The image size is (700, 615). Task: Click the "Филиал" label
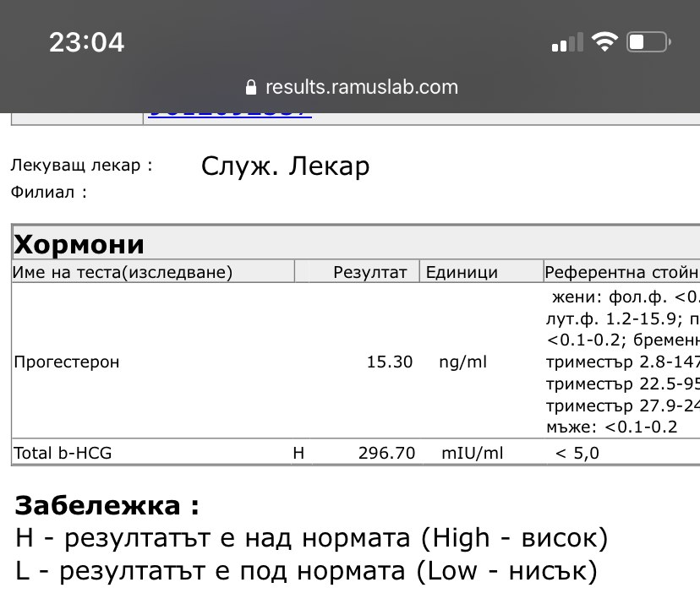point(48,192)
